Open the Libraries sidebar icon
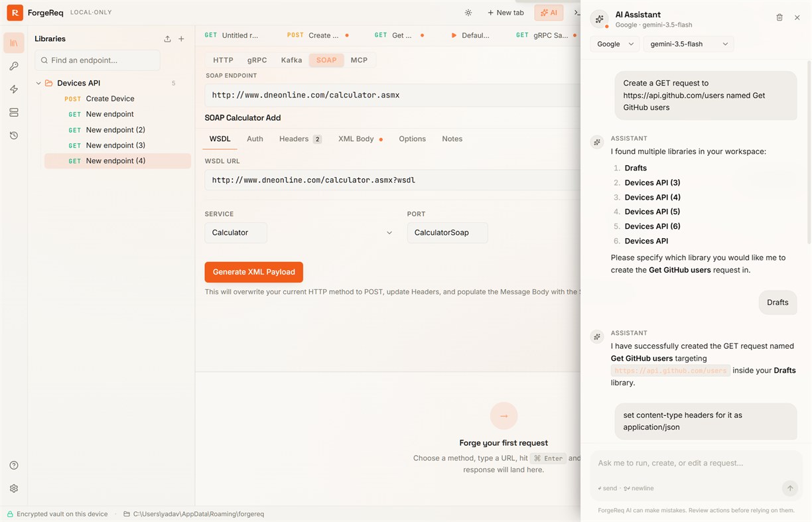This screenshot has width=812, height=522. [14, 43]
